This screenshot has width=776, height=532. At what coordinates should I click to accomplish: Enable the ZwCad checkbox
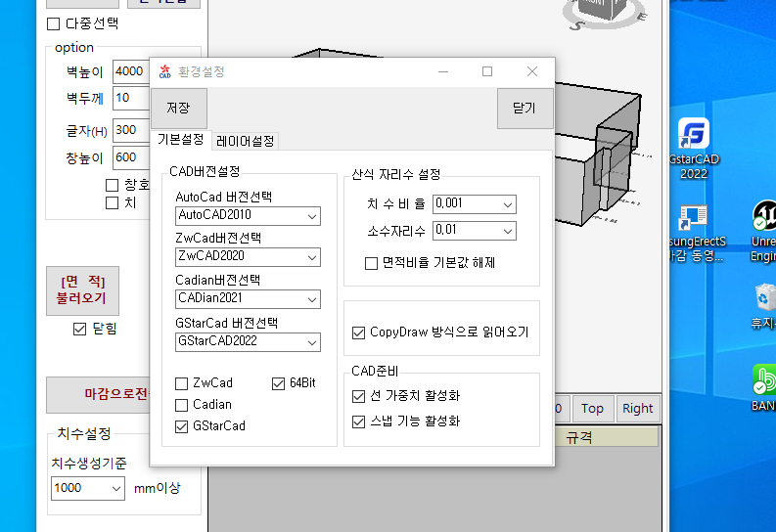[x=181, y=383]
